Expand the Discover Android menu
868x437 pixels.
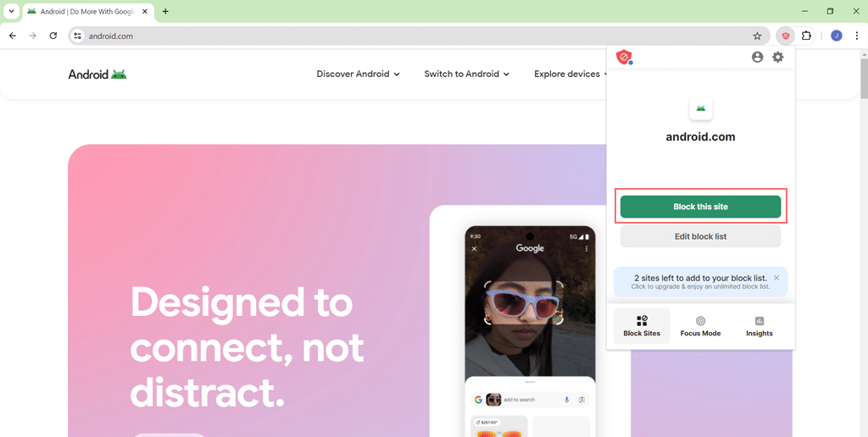(359, 75)
